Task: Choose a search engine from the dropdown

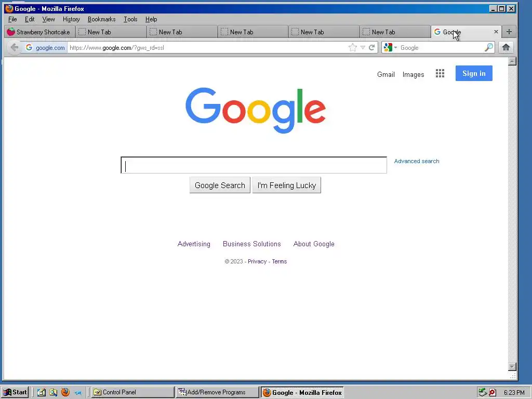Action: pos(391,47)
